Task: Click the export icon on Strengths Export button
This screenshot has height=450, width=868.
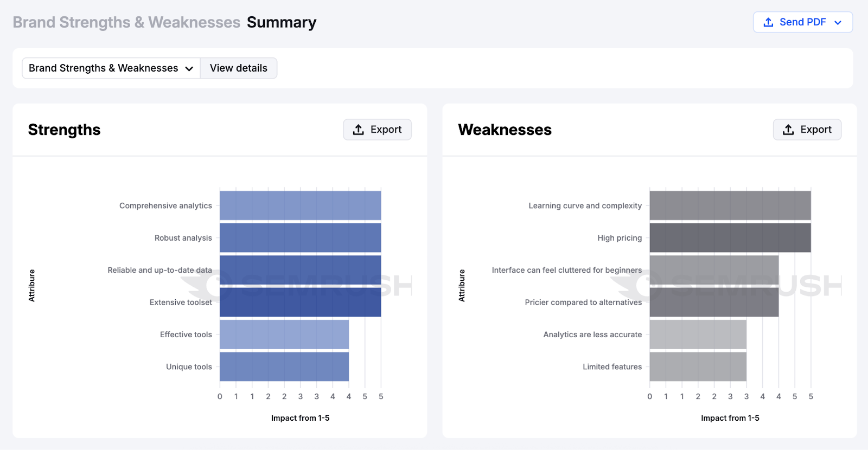Action: coord(359,130)
